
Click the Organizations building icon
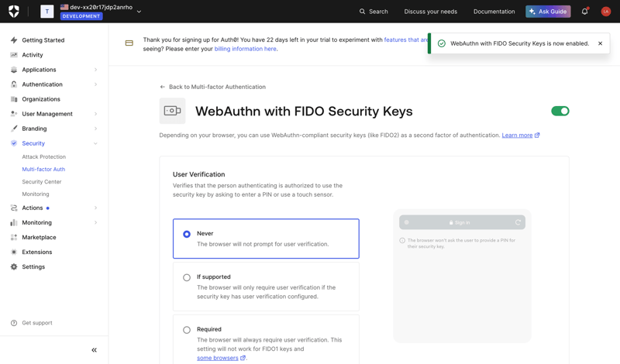(14, 99)
